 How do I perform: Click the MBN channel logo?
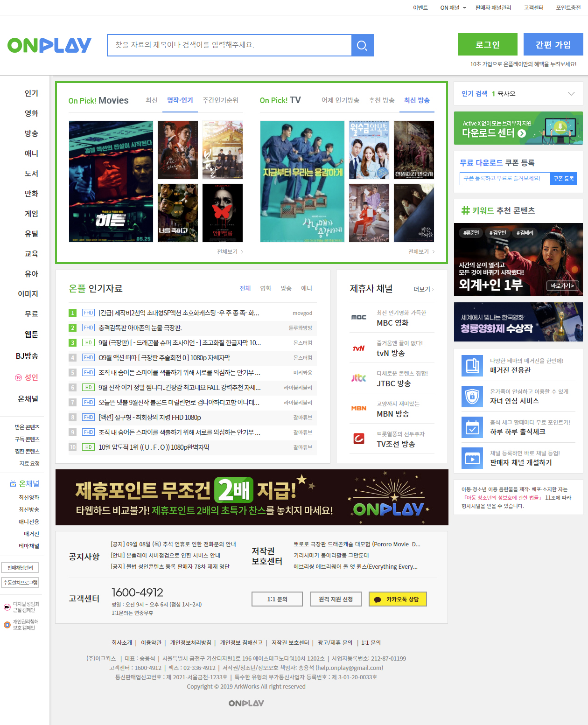tap(358, 408)
